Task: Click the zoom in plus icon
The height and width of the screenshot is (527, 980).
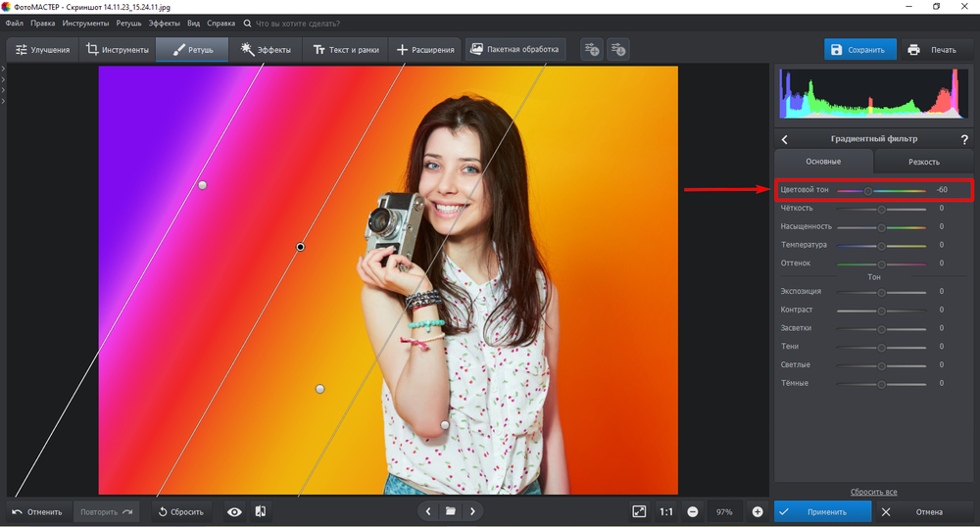Action: click(x=758, y=511)
